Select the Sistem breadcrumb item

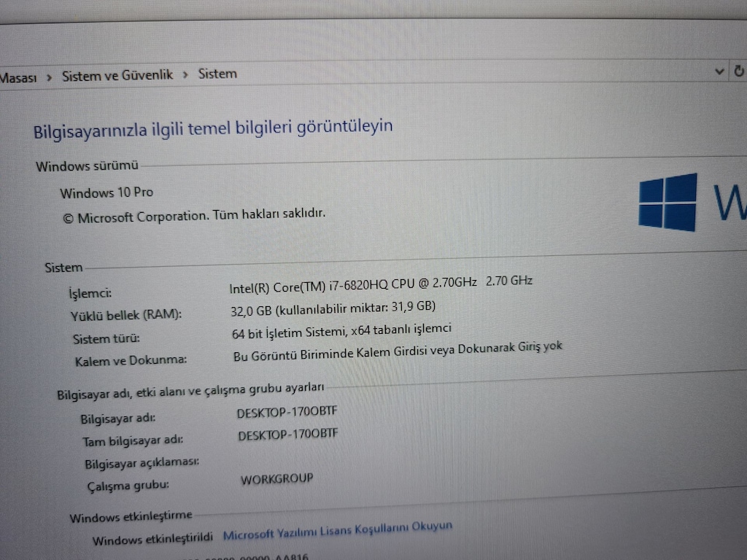coord(217,74)
